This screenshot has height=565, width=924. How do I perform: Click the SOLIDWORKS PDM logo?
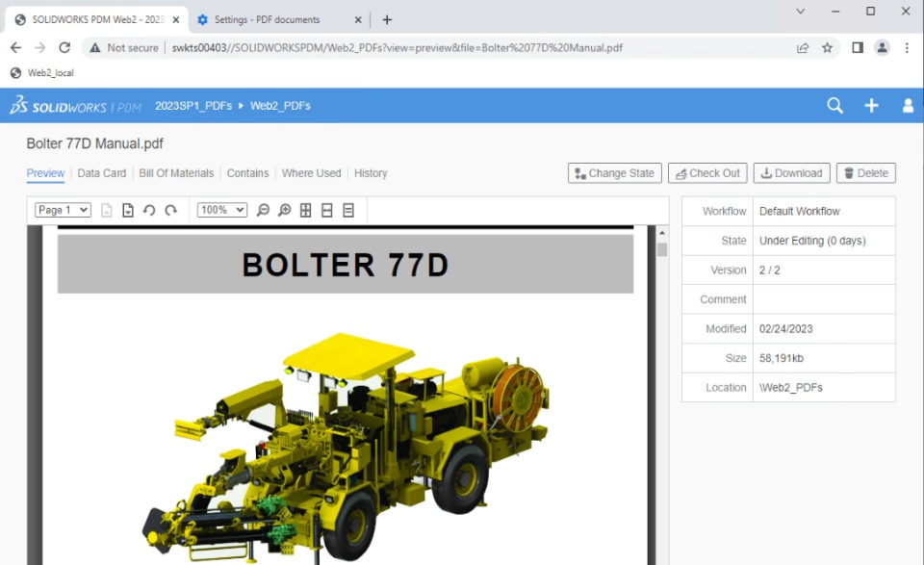coord(75,106)
